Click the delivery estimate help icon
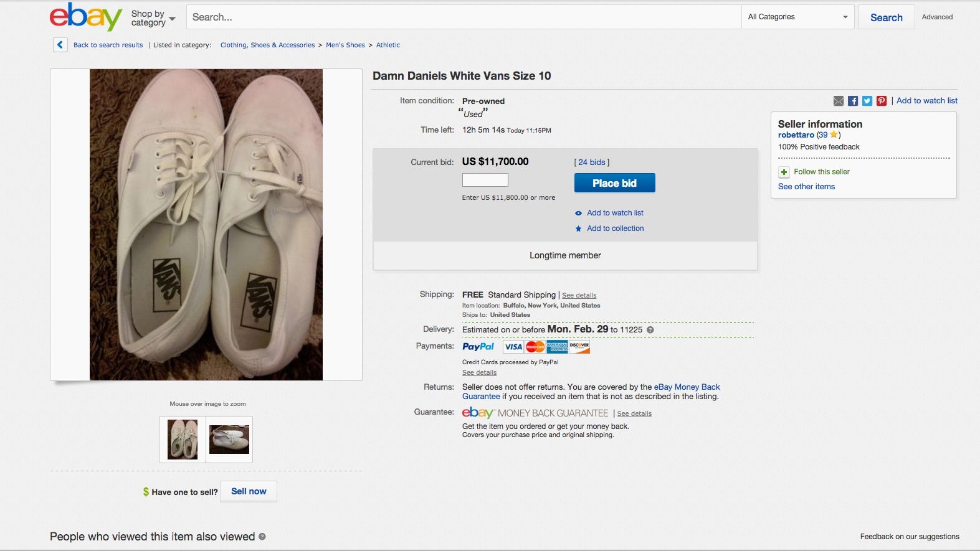 [650, 330]
